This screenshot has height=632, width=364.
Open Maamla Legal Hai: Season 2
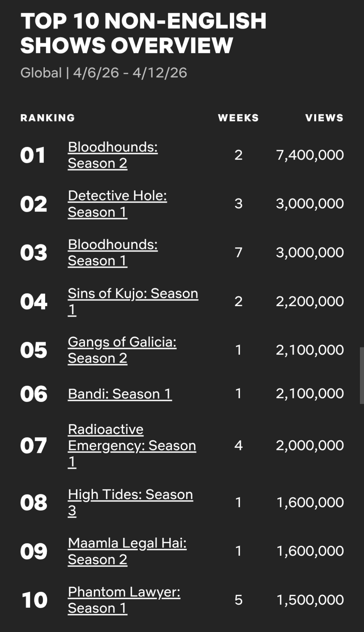click(127, 551)
